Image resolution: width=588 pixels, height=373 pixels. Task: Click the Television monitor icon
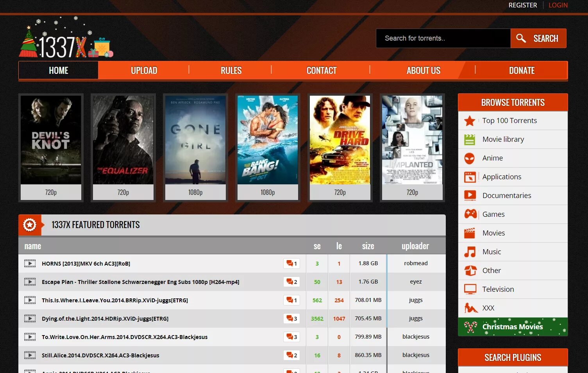[x=470, y=289]
